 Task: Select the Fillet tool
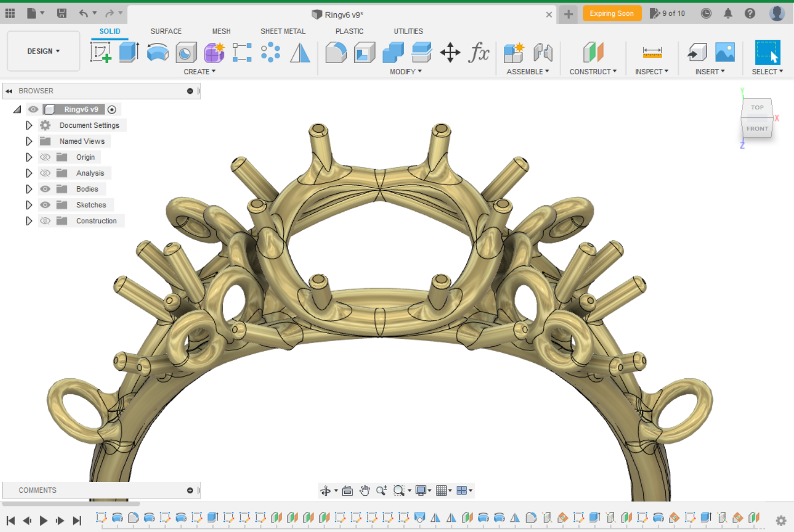pos(336,53)
